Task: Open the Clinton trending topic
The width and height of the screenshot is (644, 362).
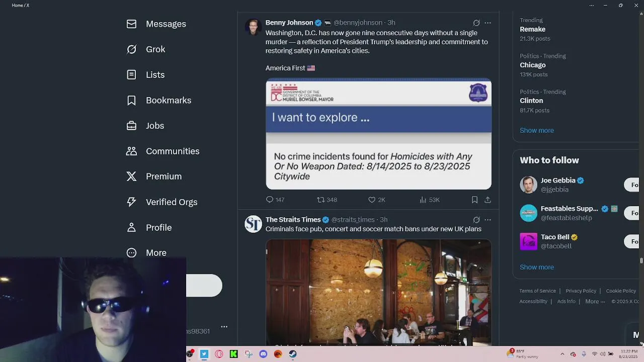Action: coord(531,101)
